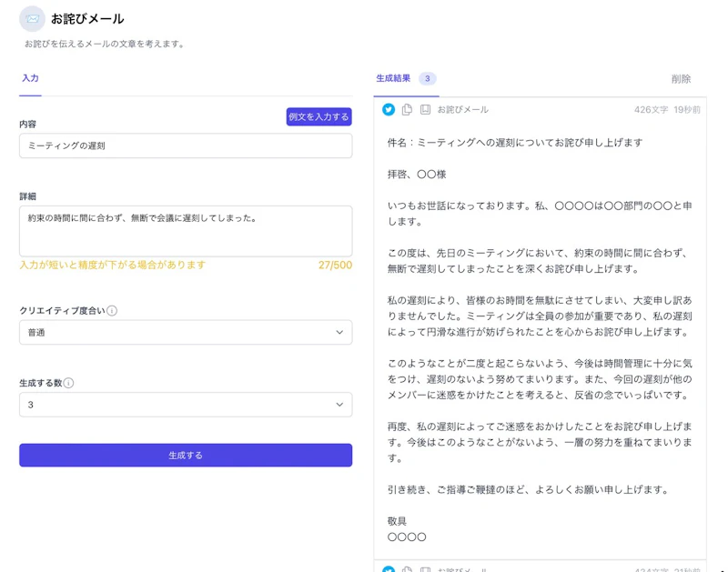Bookmark the first generated result
This screenshot has width=728, height=572.
[425, 109]
